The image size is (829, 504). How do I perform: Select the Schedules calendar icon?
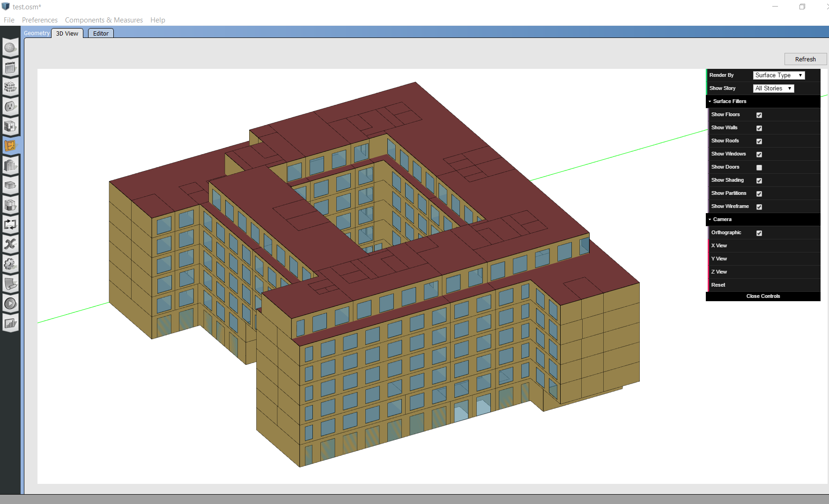click(x=10, y=67)
